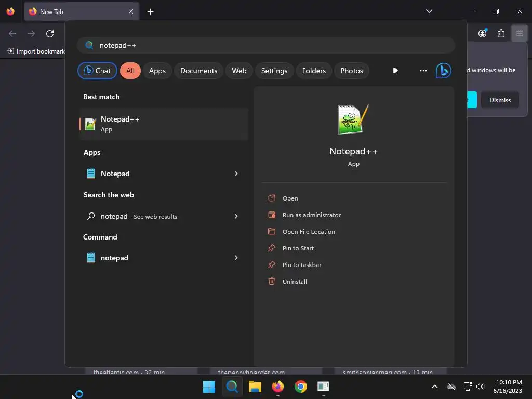Expand the notepad command result
Viewport: 532px width, 399px height.
pyautogui.click(x=236, y=258)
